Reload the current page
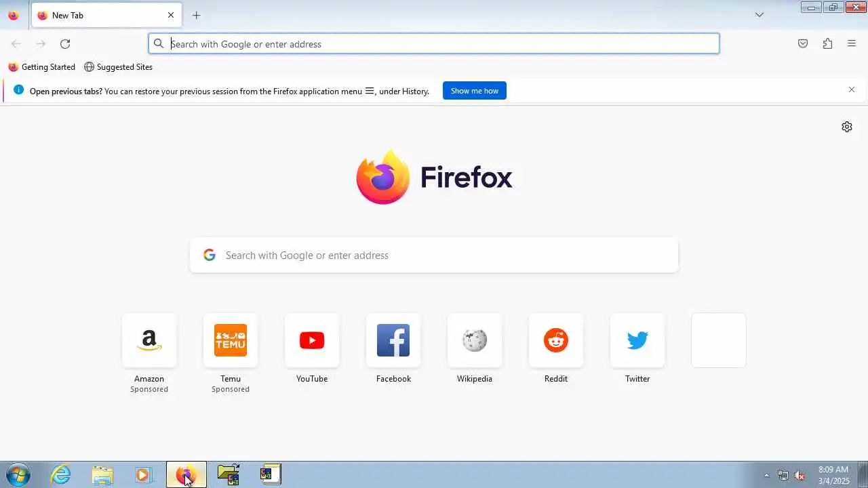This screenshot has height=488, width=868. [x=65, y=43]
